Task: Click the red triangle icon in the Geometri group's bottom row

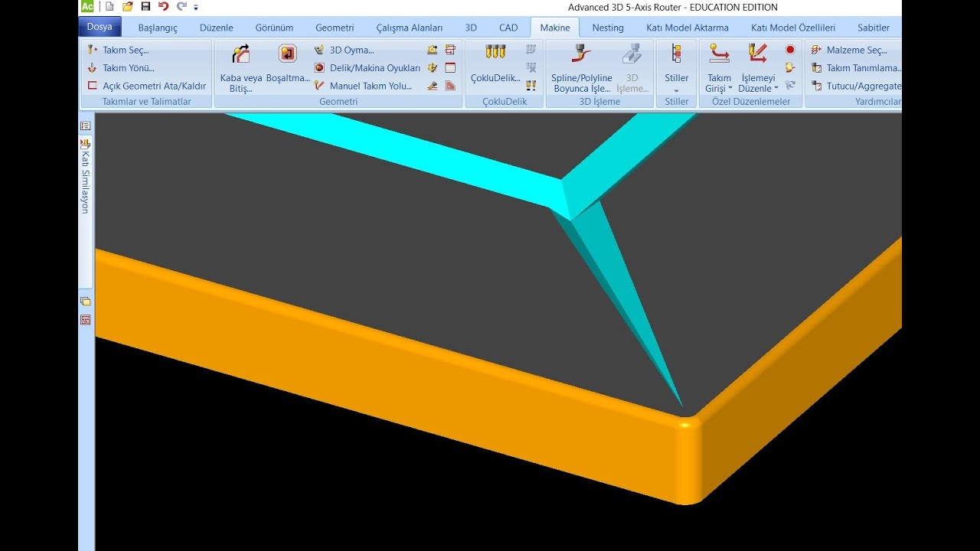Action: pos(450,86)
